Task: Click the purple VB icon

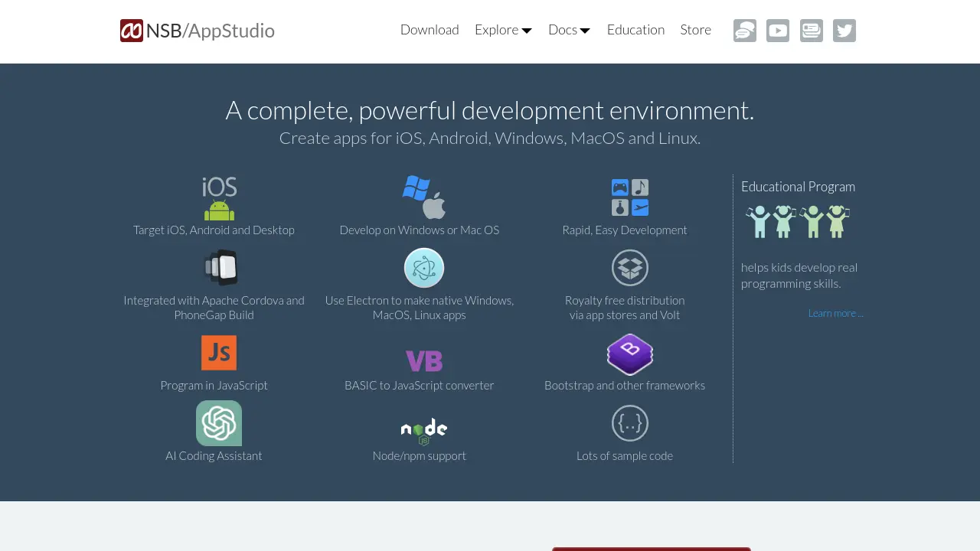Action: pyautogui.click(x=424, y=360)
